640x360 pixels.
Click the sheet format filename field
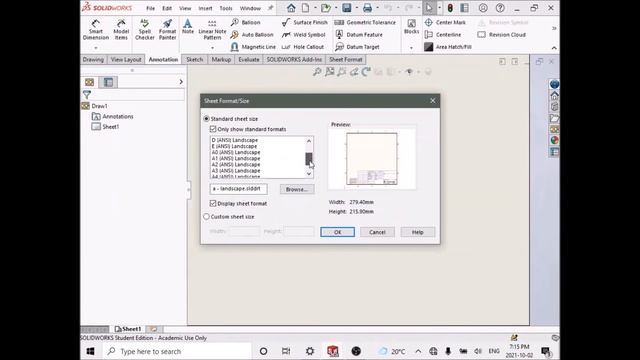pos(239,189)
